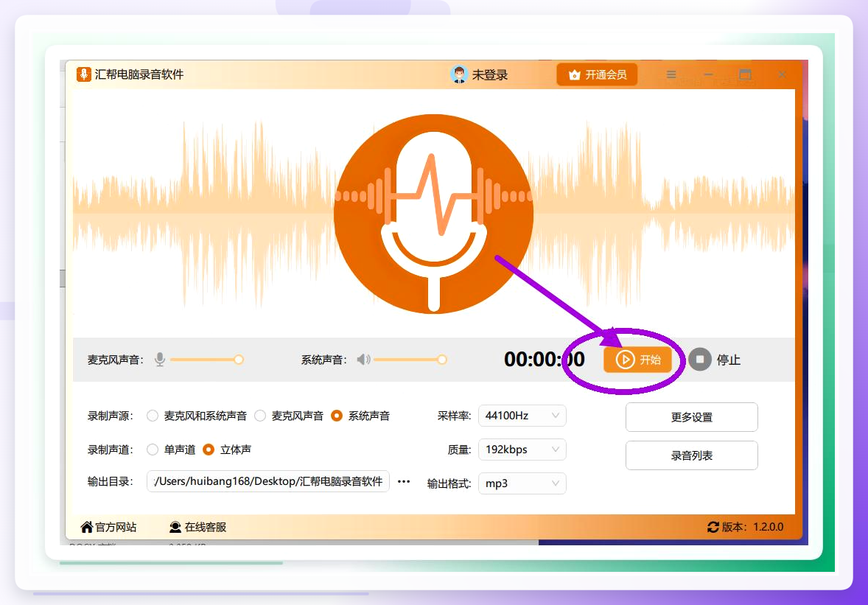This screenshot has width=868, height=605.
Task: Click the 版本: 1.2.0.0 text
Action: 752,527
